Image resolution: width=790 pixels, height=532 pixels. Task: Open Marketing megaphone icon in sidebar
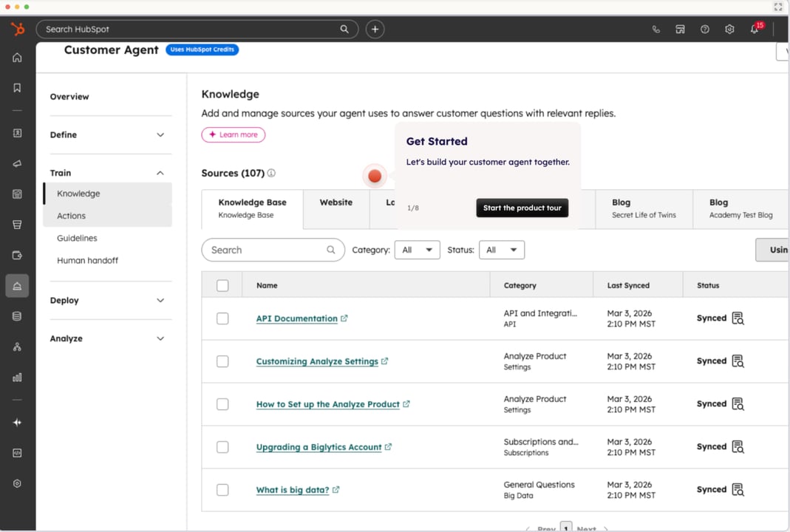17,164
